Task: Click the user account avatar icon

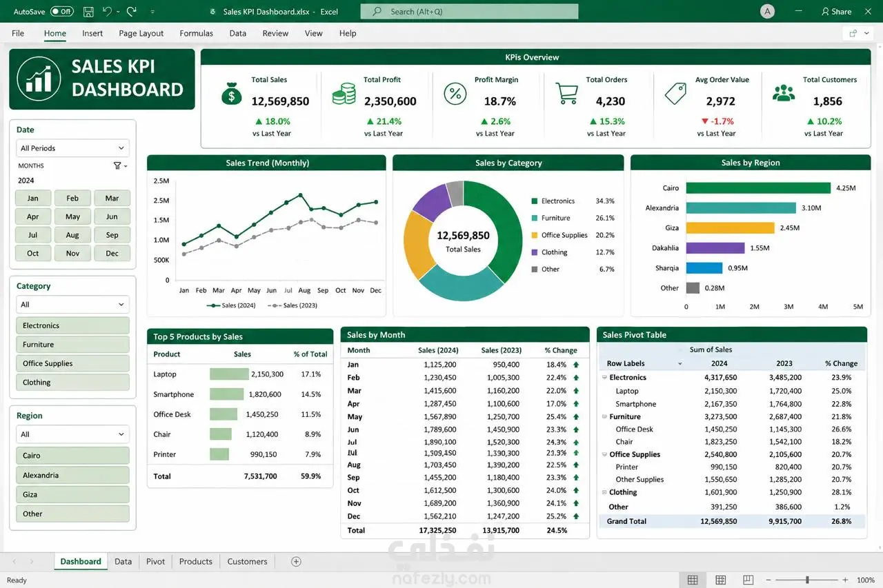Action: pyautogui.click(x=766, y=12)
